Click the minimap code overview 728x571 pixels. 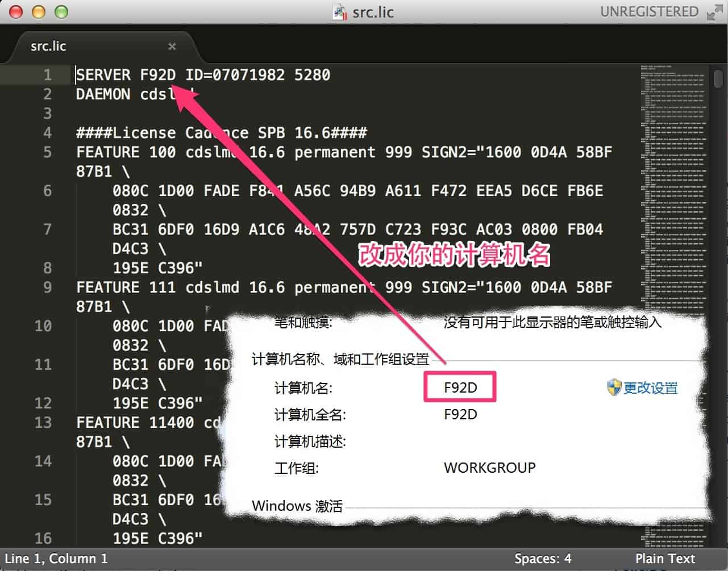tap(673, 307)
